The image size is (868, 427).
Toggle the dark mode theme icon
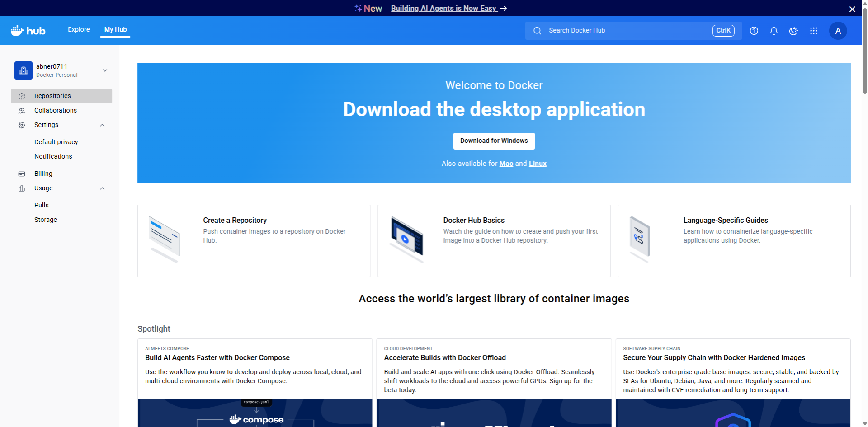[793, 31]
